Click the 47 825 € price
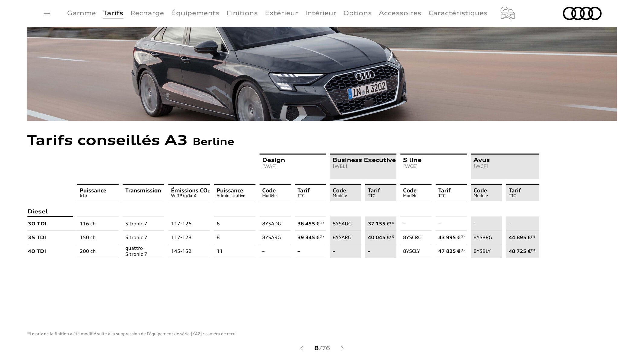 [x=451, y=251]
